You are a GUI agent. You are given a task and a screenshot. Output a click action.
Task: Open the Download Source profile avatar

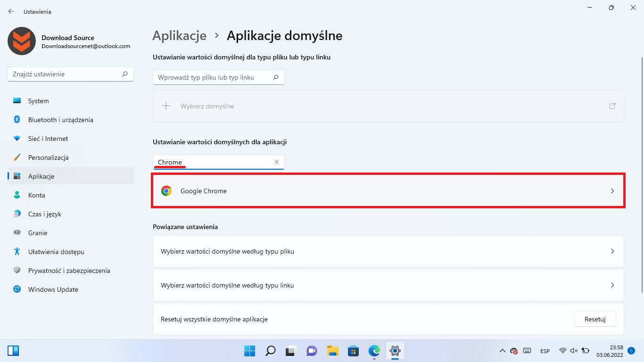(x=22, y=41)
